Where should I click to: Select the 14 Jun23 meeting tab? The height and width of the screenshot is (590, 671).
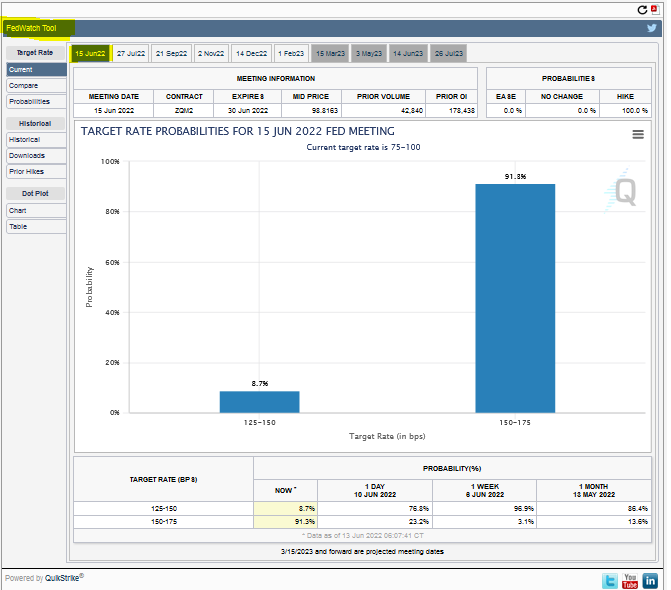click(408, 53)
